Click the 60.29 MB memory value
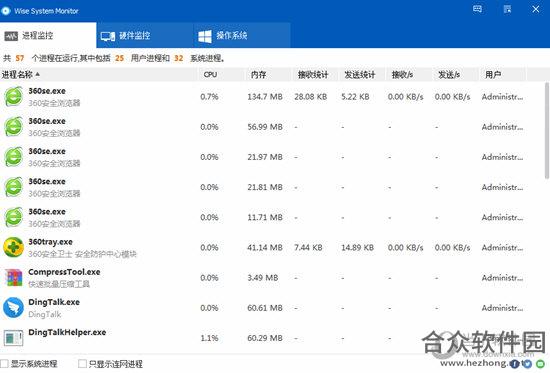Screen dimensions: 550x373 (x=265, y=338)
